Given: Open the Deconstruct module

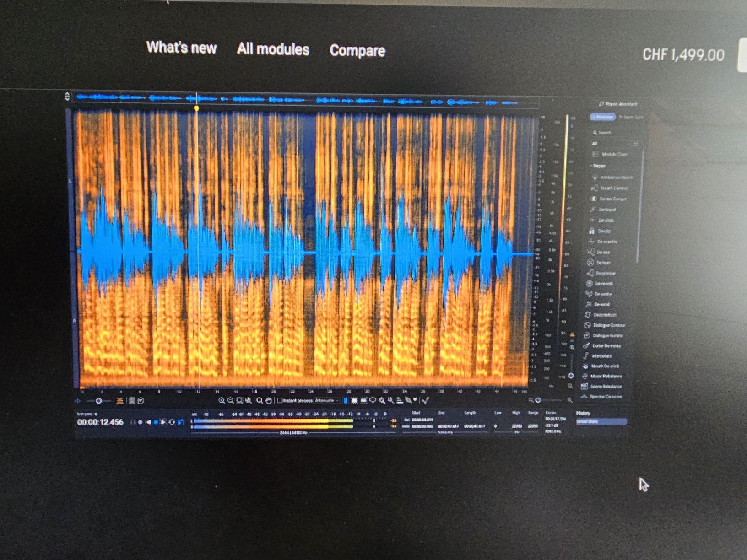Looking at the screenshot, I should (x=601, y=315).
